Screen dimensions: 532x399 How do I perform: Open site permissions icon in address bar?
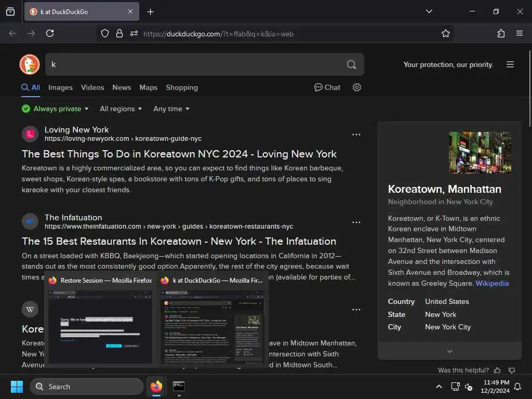pyautogui.click(x=134, y=33)
